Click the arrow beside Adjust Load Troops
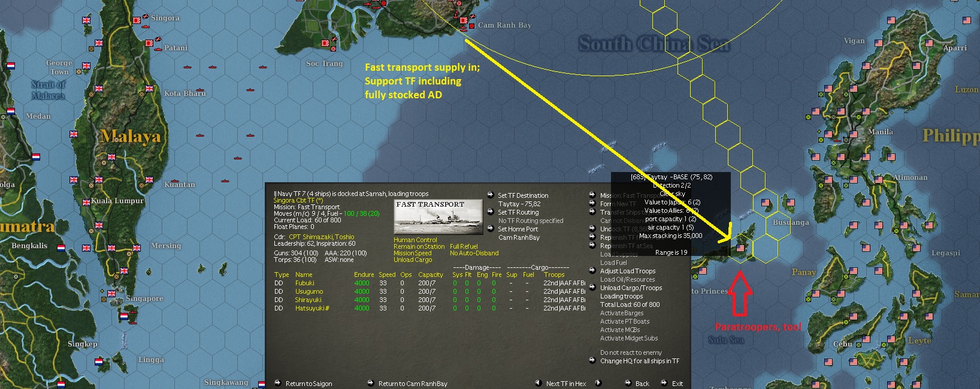Image resolution: width=980 pixels, height=389 pixels. tap(592, 270)
